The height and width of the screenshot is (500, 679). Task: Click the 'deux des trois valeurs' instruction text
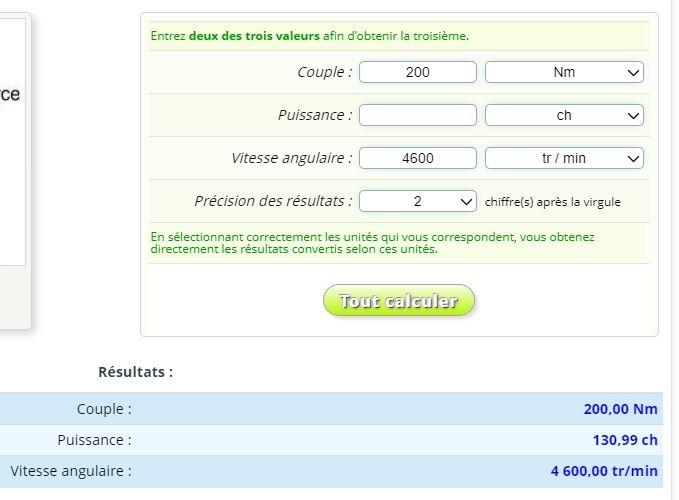pyautogui.click(x=255, y=36)
